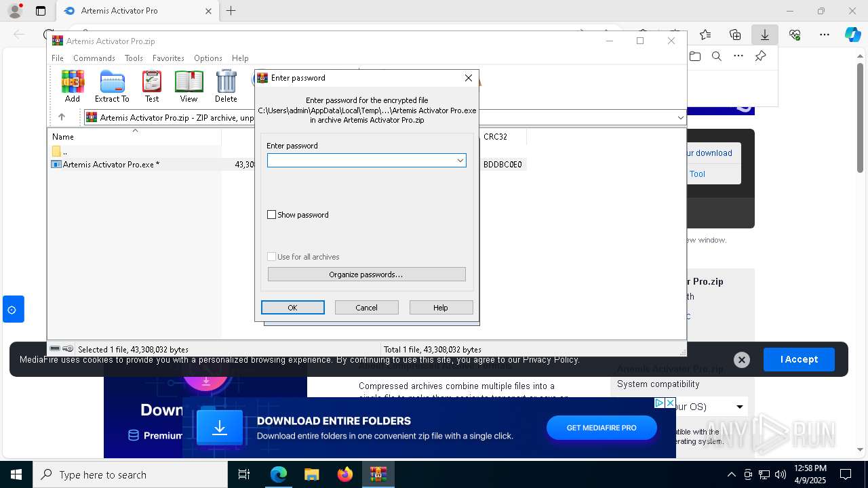Open File Explorer from the taskbar
Viewport: 868px width, 488px height.
(311, 474)
